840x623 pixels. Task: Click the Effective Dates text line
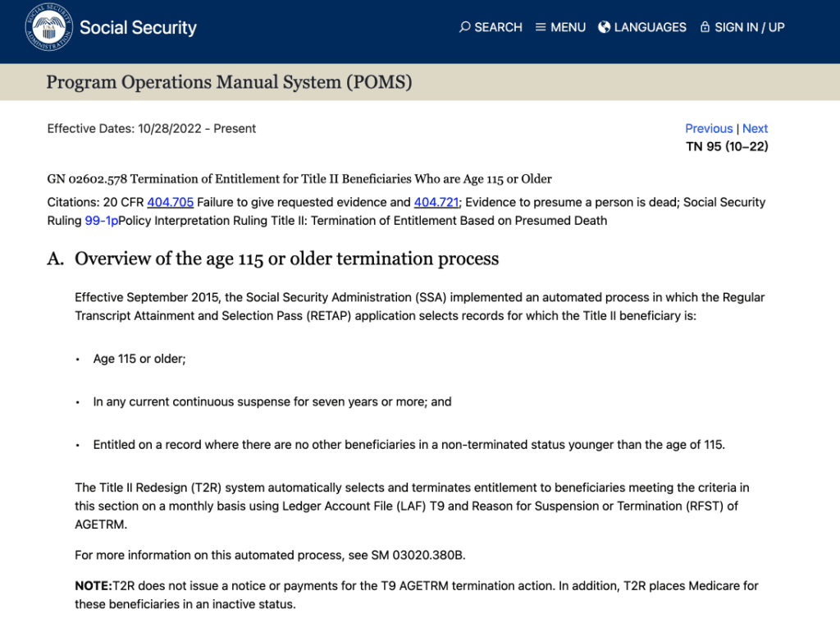pos(152,128)
